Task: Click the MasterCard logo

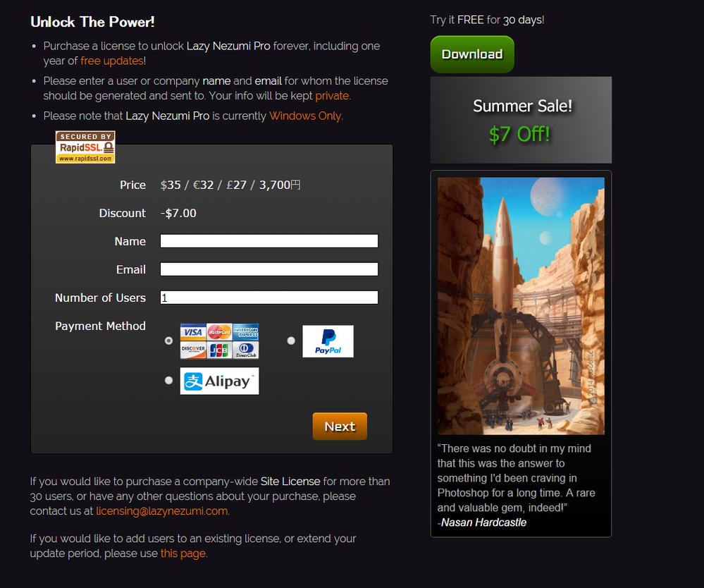Action: tap(220, 332)
